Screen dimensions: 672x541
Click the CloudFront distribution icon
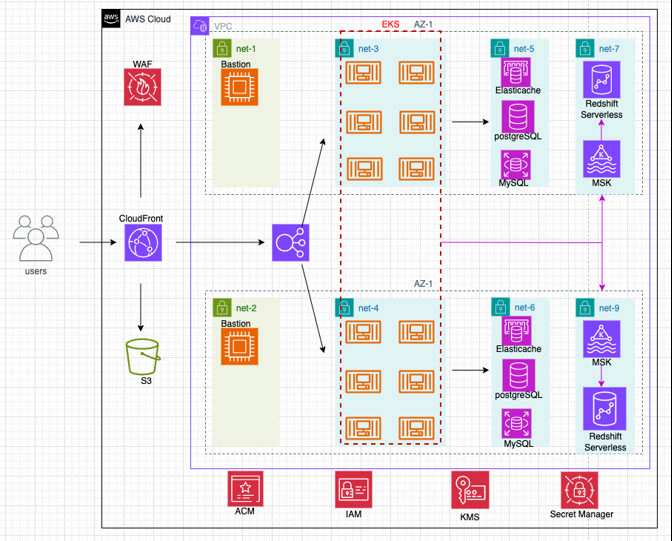point(143,243)
